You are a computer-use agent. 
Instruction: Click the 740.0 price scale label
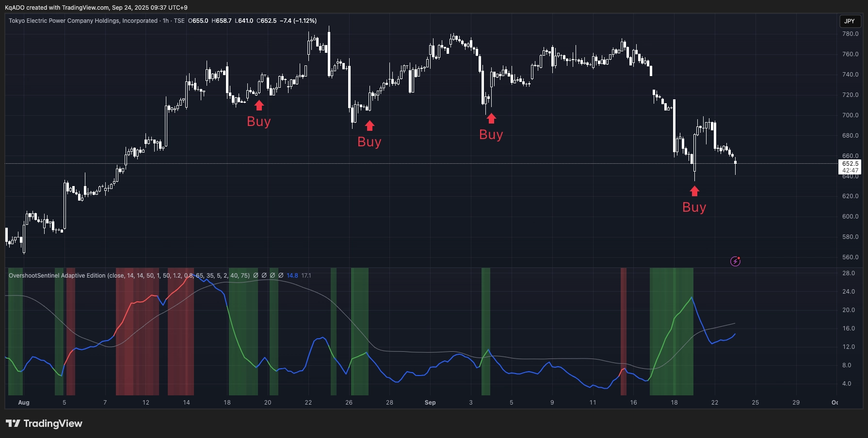850,75
